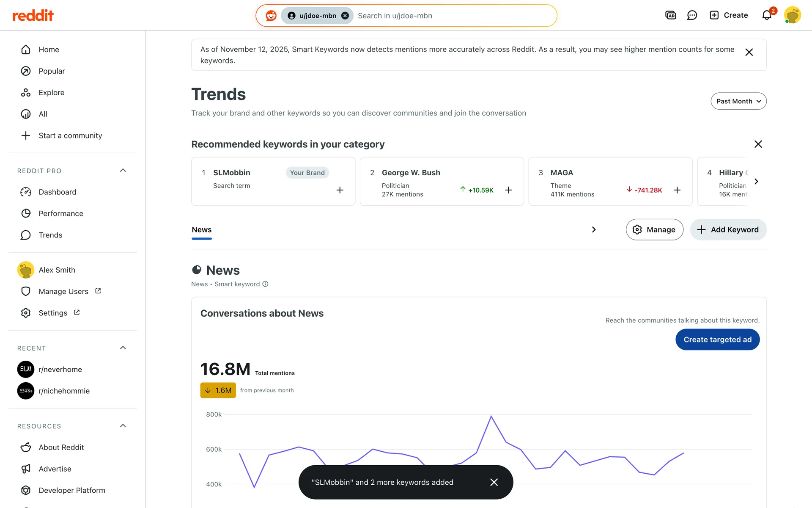
Task: Add SLMobbin keyword with plus icon
Action: pyautogui.click(x=340, y=190)
